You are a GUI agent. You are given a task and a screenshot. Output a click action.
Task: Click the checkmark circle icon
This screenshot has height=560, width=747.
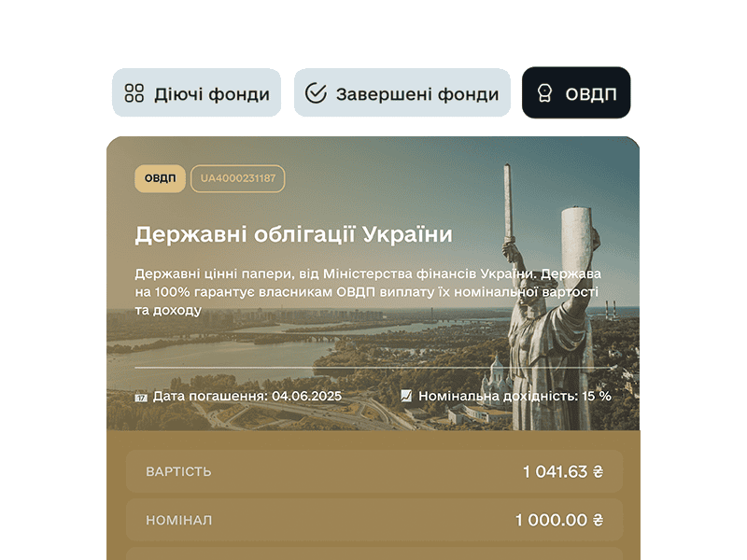pos(316,92)
